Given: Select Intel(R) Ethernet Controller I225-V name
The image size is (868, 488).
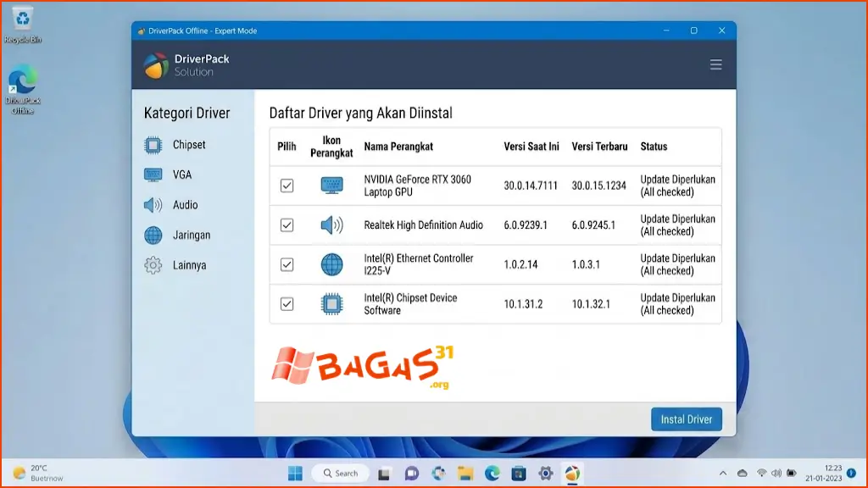Looking at the screenshot, I should point(419,264).
